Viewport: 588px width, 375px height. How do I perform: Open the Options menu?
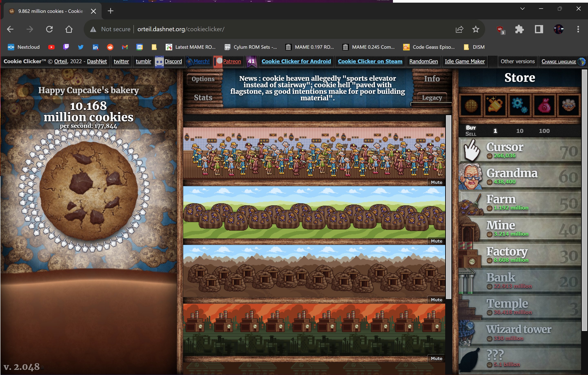coord(203,79)
